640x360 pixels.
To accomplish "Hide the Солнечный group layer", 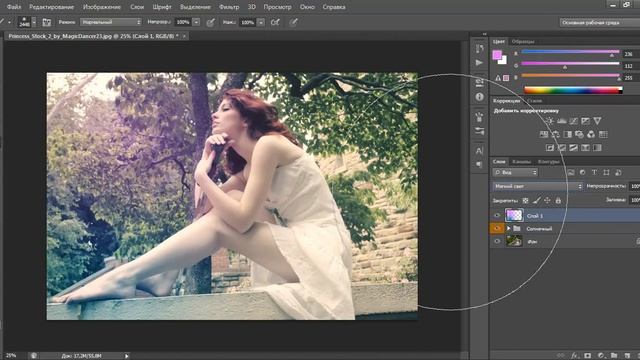I will tap(497, 229).
